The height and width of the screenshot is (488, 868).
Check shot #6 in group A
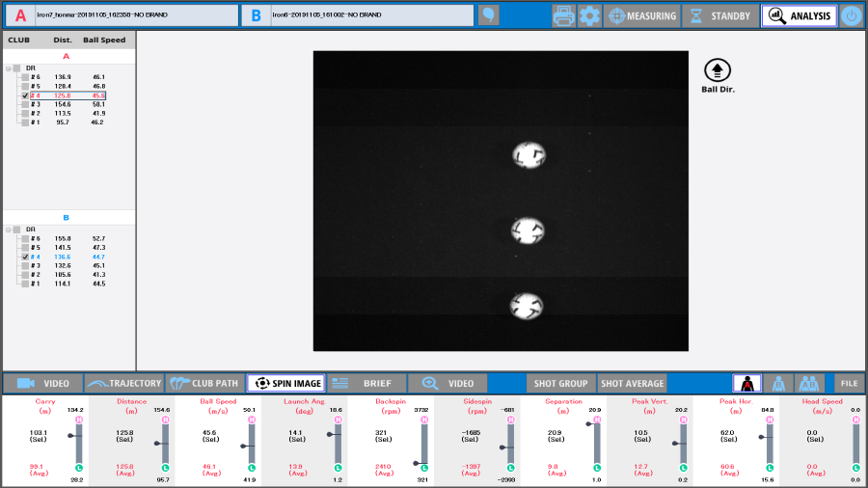point(25,77)
